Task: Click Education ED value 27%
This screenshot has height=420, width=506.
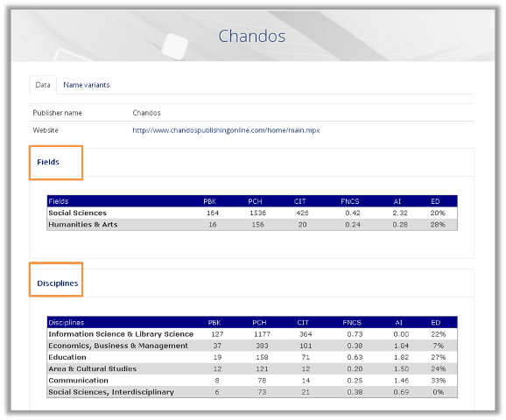Action: [439, 357]
